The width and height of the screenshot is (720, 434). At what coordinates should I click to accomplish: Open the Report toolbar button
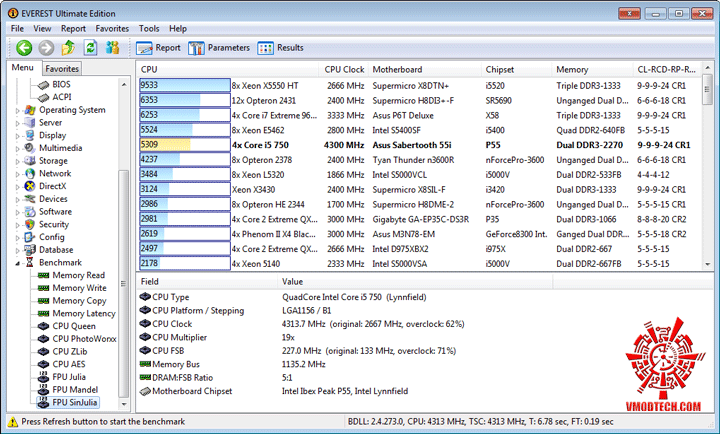pyautogui.click(x=158, y=48)
